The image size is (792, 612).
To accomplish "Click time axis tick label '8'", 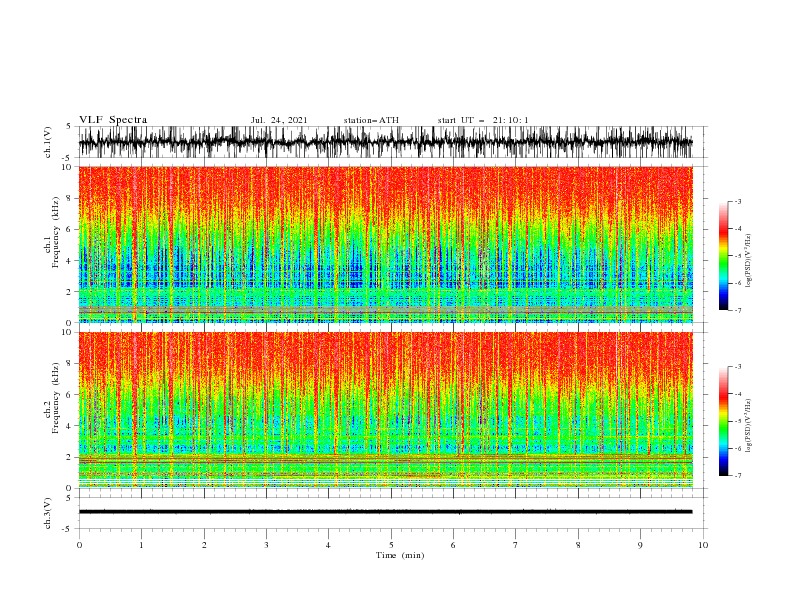I will (578, 545).
